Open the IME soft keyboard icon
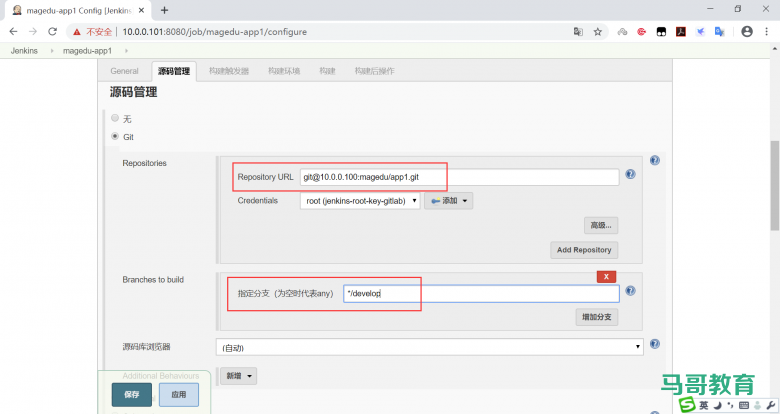 tap(744, 406)
